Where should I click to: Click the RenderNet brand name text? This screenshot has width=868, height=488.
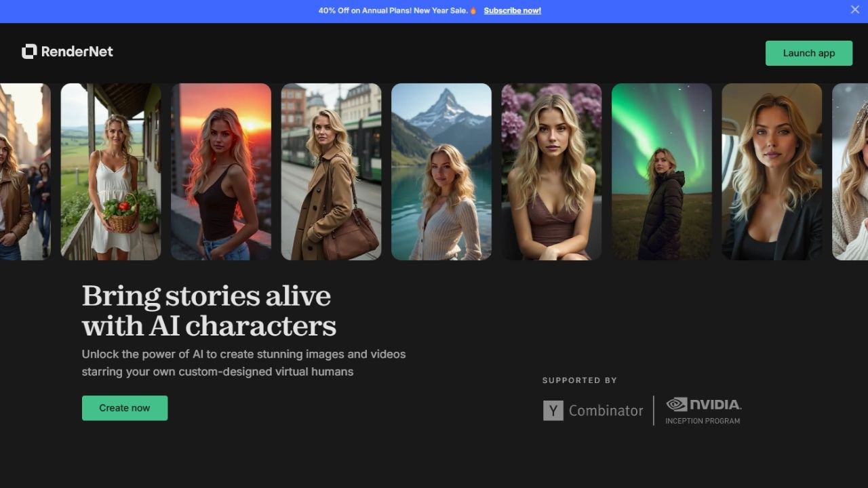[77, 52]
